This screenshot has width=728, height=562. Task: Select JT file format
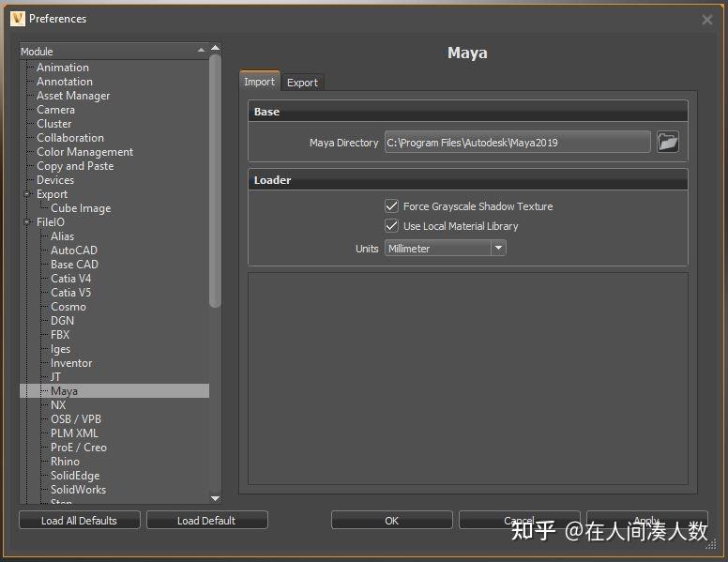(55, 376)
